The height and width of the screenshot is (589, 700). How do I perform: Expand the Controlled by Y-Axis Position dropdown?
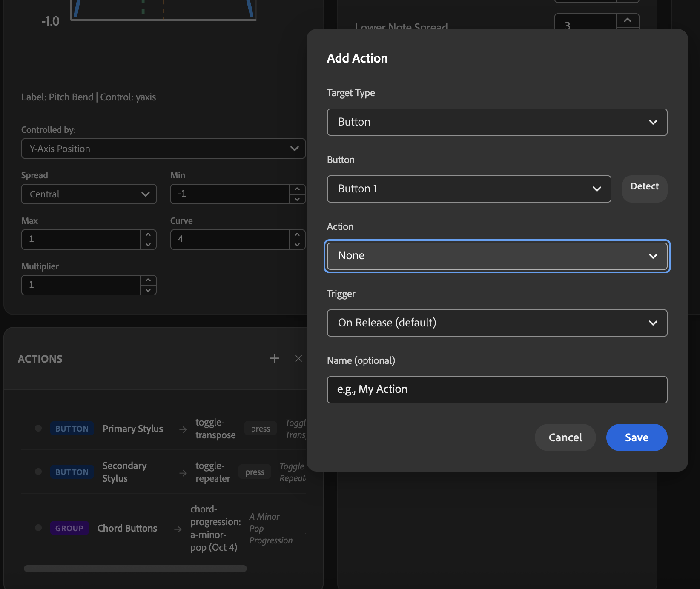pos(163,149)
